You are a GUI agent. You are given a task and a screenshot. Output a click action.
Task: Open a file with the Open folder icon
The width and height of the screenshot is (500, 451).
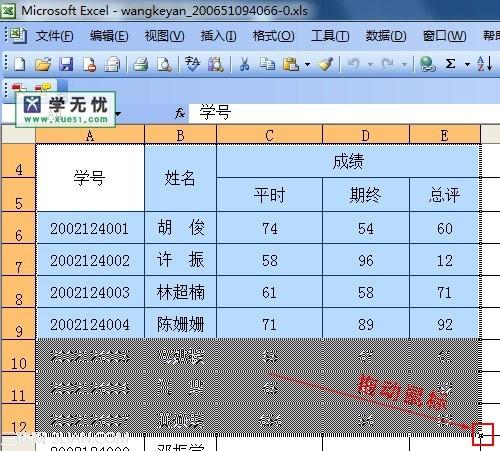pyautogui.click(x=43, y=63)
